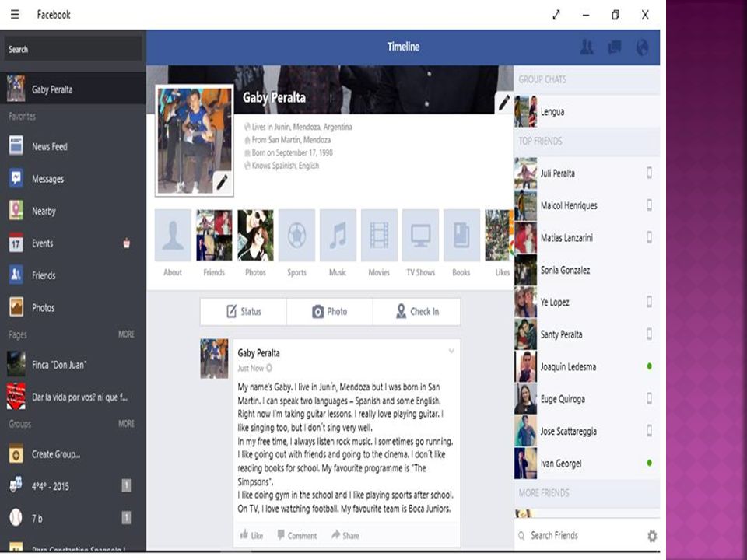This screenshot has width=747, height=560.
Task: Open chat with Maicol Henriques
Action: tap(587, 205)
